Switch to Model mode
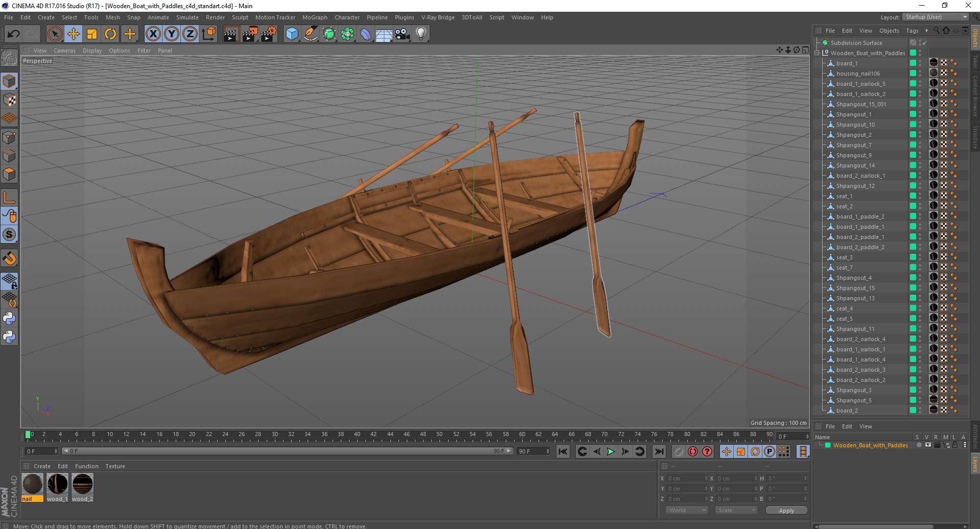Image resolution: width=980 pixels, height=529 pixels. pyautogui.click(x=9, y=82)
